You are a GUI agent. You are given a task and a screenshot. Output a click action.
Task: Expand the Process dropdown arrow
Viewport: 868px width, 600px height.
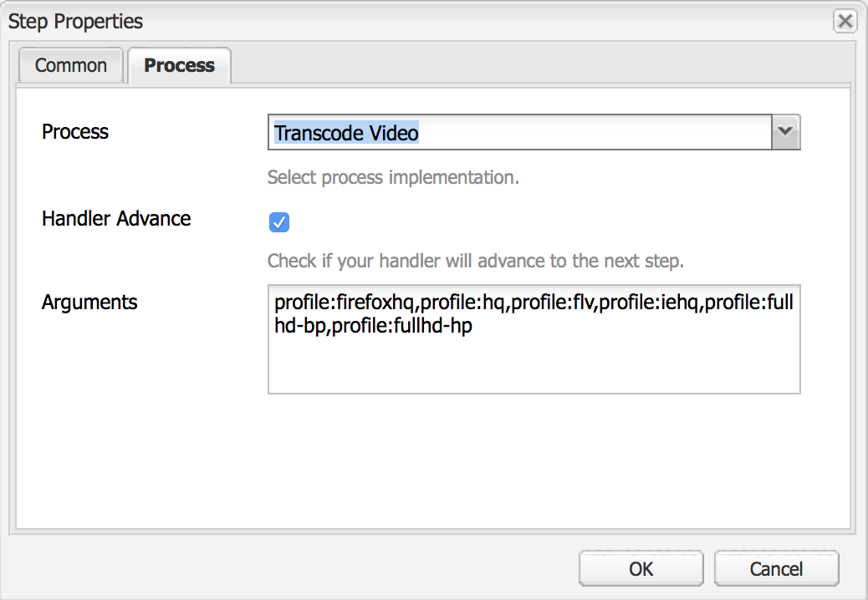[785, 131]
